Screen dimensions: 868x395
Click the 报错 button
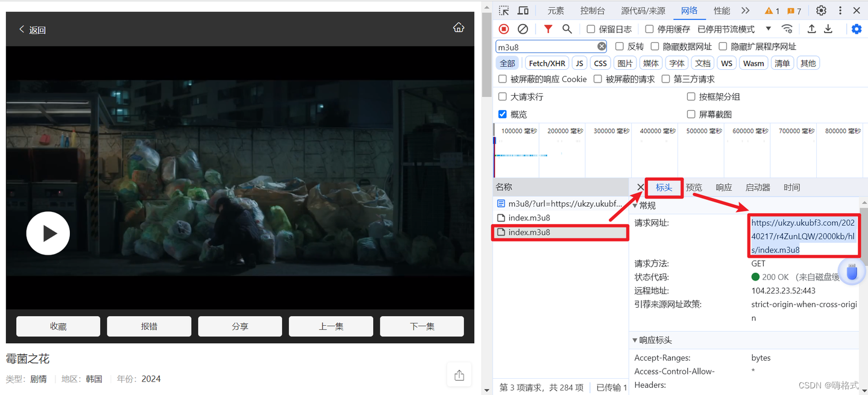[149, 326]
